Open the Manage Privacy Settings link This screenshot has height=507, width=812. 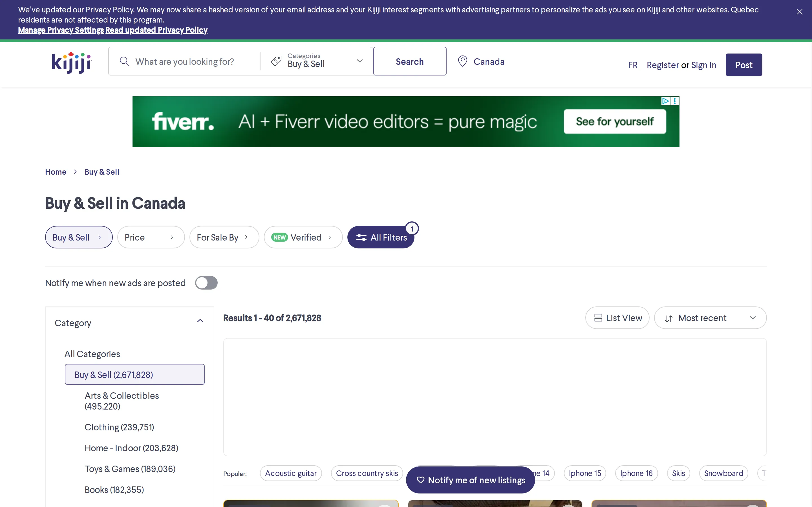(x=61, y=30)
